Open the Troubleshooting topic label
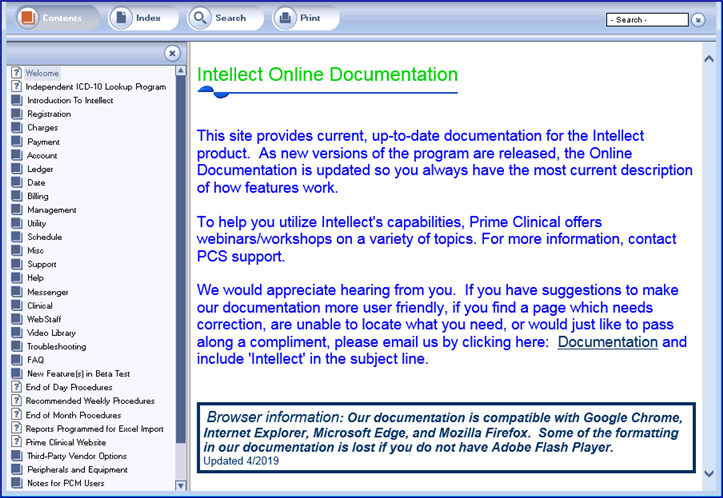Viewport: 723px width, 498px height. (x=56, y=346)
